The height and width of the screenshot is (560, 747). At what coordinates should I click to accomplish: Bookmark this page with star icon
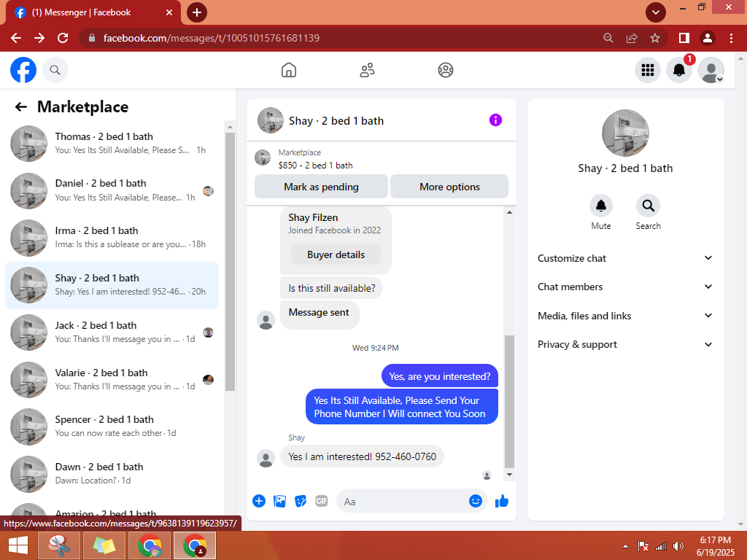click(x=655, y=38)
